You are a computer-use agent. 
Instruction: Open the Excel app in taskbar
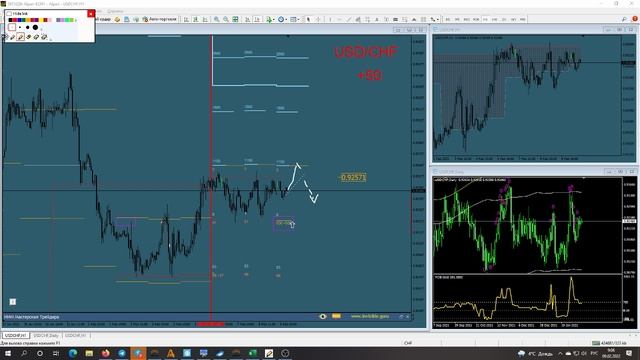[253, 353]
